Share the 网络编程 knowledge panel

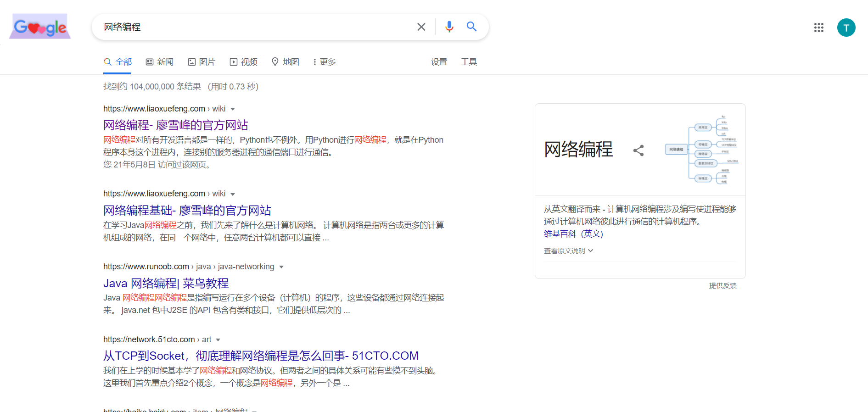point(638,150)
